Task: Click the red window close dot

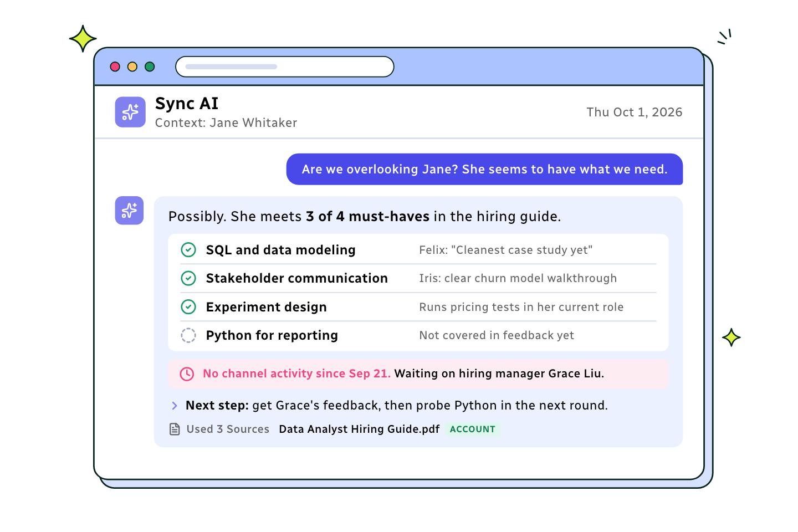Action: coord(115,66)
